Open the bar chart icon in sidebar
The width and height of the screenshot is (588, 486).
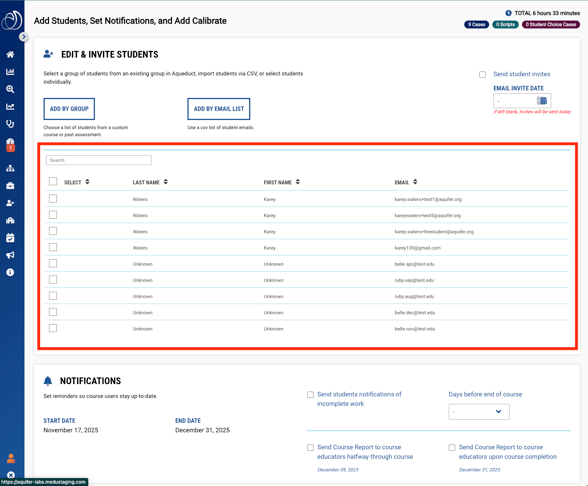pos(10,72)
